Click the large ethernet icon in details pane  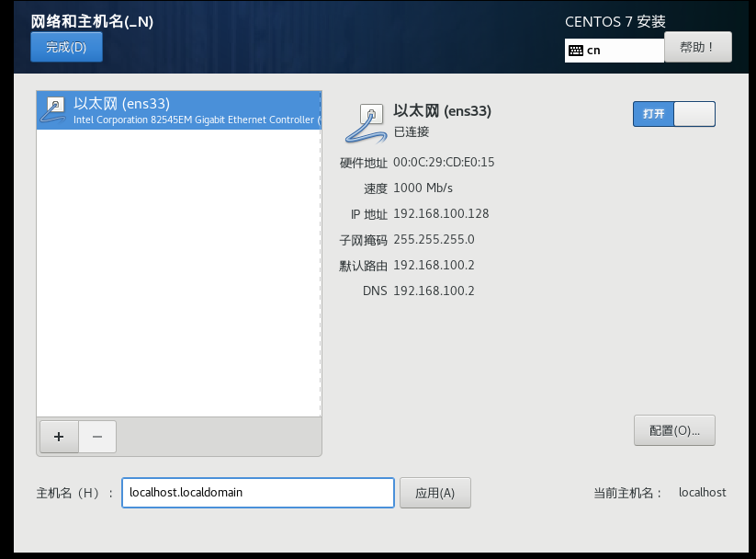pyautogui.click(x=366, y=123)
